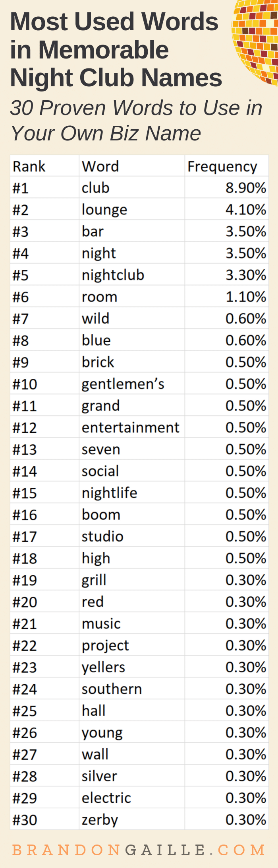Screen dimensions: 278x868
Task: Click rank #30 cell
Action: (x=25, y=820)
